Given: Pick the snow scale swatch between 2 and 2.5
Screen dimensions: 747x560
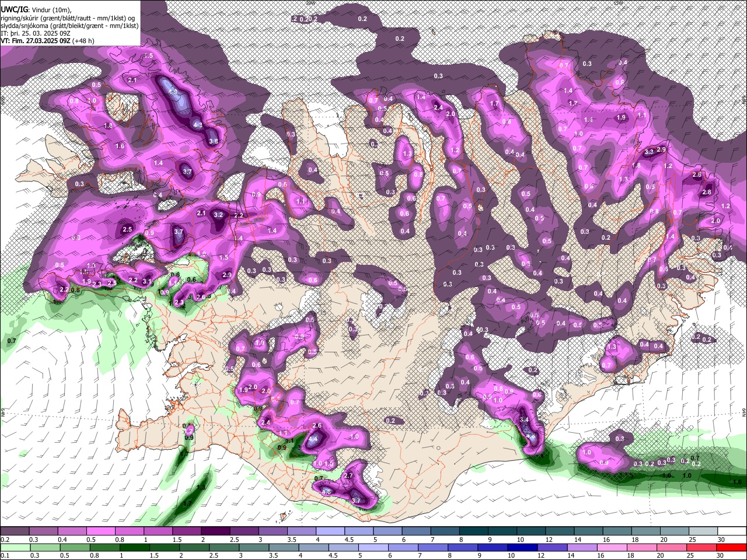Looking at the screenshot, I should click(x=215, y=531).
